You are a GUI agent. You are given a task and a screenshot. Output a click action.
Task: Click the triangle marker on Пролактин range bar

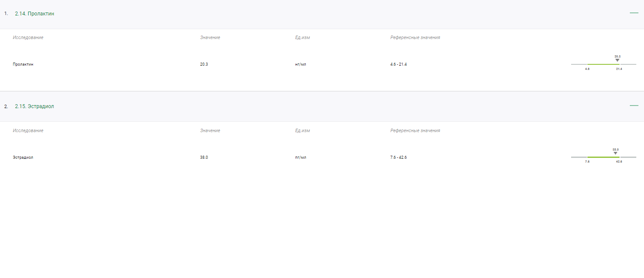(x=617, y=60)
